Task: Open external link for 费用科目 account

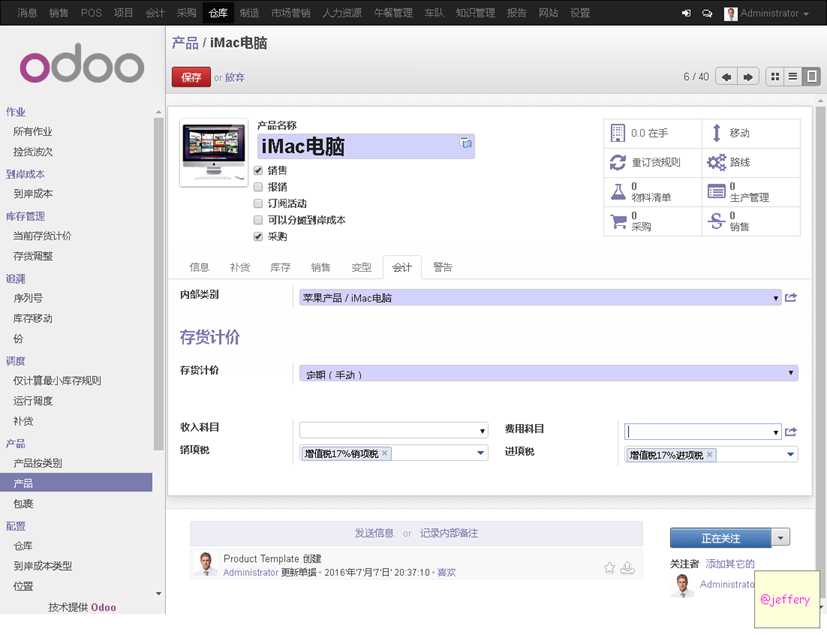Action: tap(790, 432)
